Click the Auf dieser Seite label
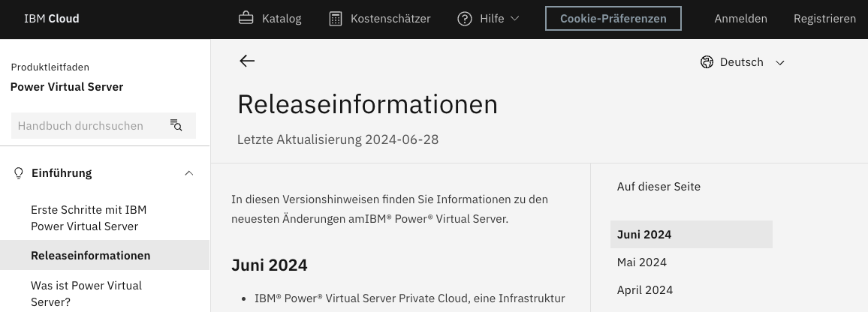This screenshot has height=312, width=868. click(x=659, y=187)
